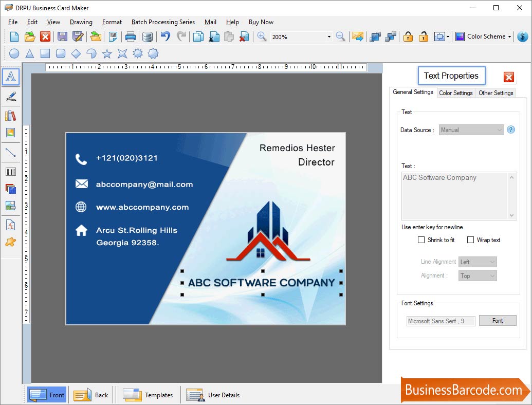This screenshot has height=405, width=532.
Task: Select ABC SOFTWARE COMPANY text on card
Action: tap(262, 283)
